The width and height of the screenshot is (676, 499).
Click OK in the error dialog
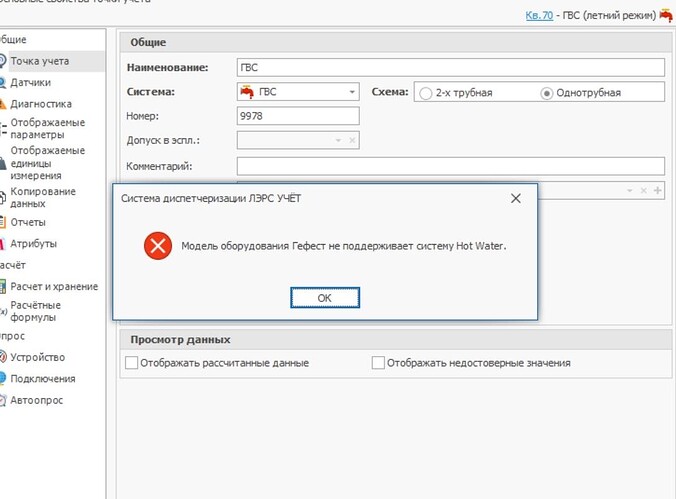click(x=325, y=298)
